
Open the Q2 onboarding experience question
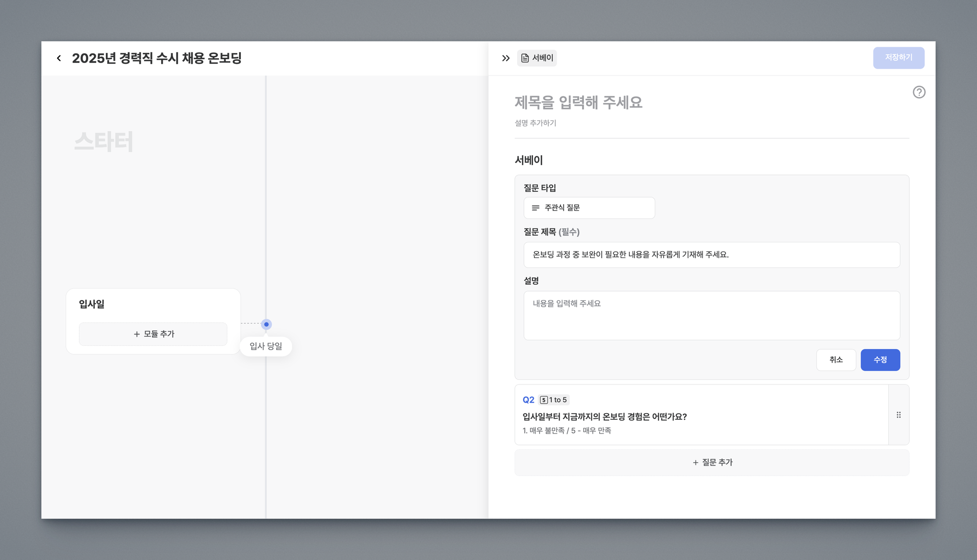pos(604,416)
